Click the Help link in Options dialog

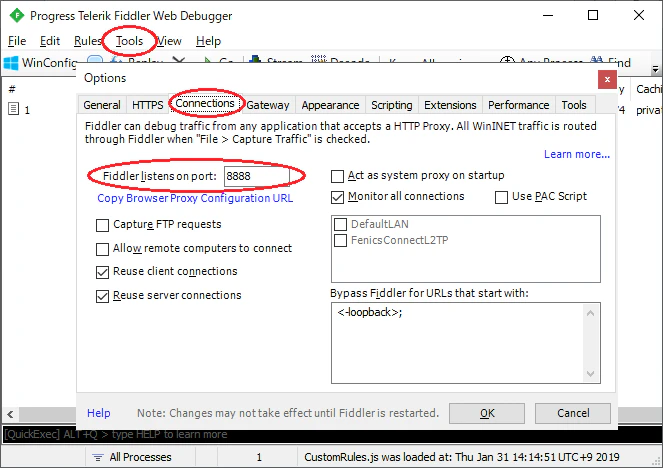coord(99,413)
